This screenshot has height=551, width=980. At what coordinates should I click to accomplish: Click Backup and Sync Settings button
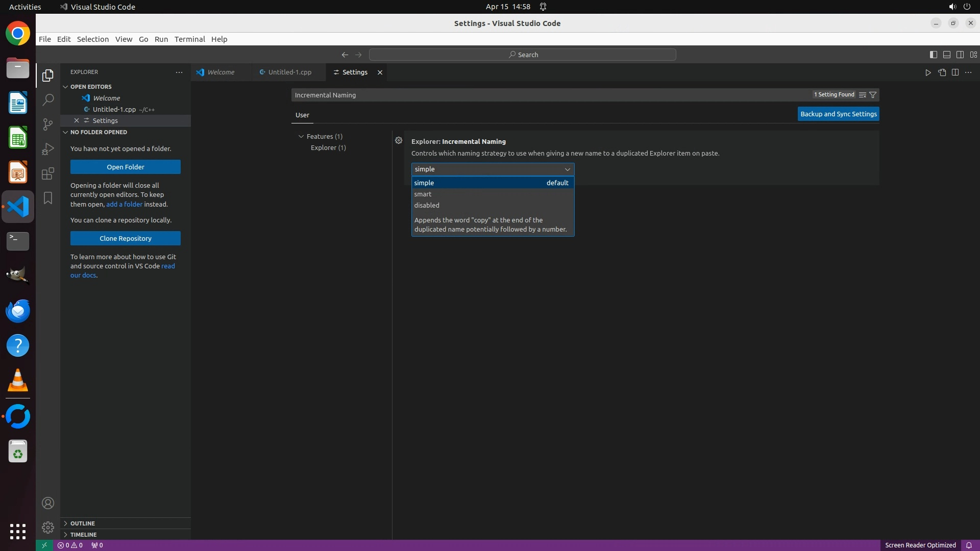[838, 114]
